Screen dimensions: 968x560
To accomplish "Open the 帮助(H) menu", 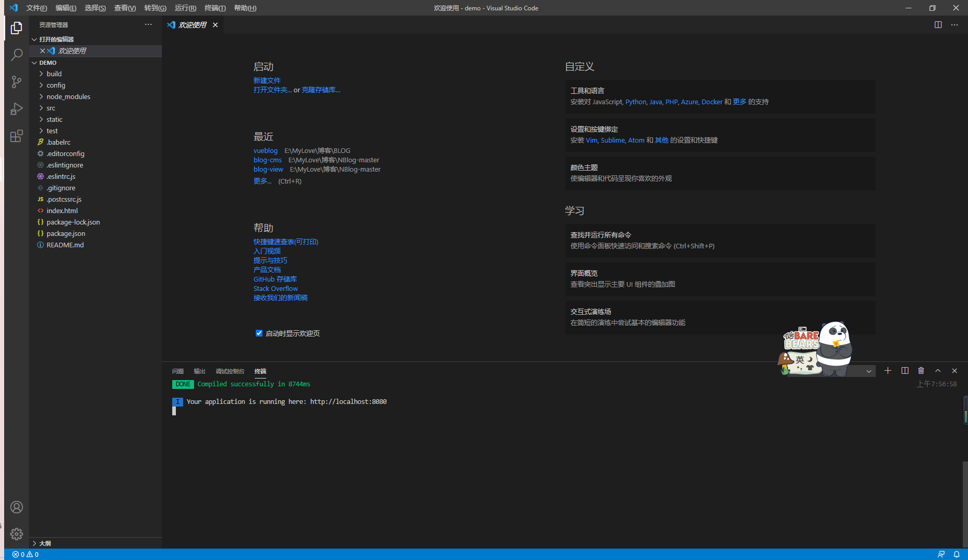I will point(245,8).
